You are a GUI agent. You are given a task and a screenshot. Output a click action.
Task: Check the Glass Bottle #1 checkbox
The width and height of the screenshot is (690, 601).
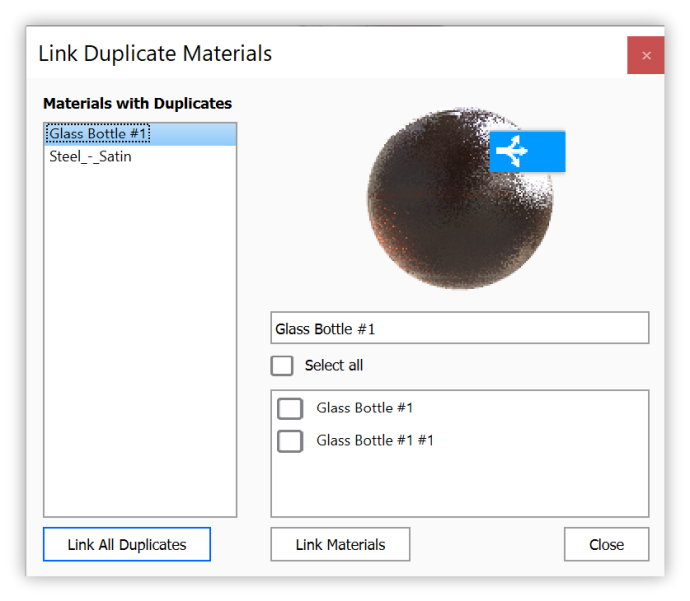(x=290, y=408)
